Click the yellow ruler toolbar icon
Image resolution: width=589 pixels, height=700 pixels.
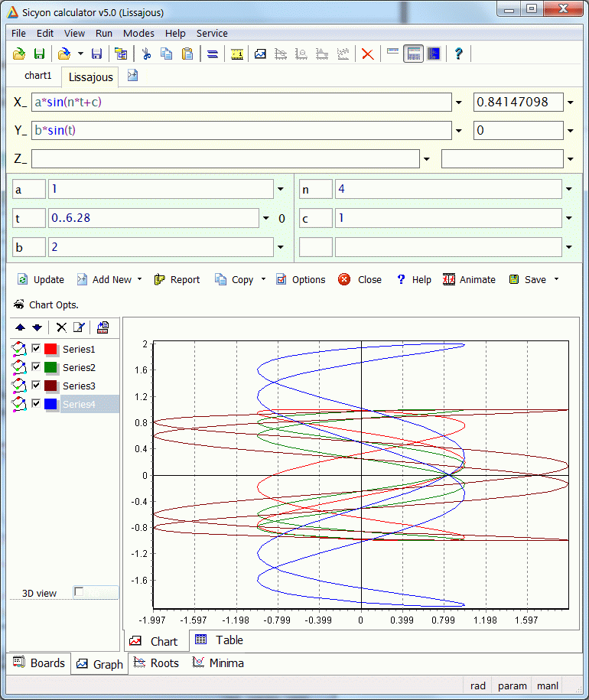tap(237, 54)
